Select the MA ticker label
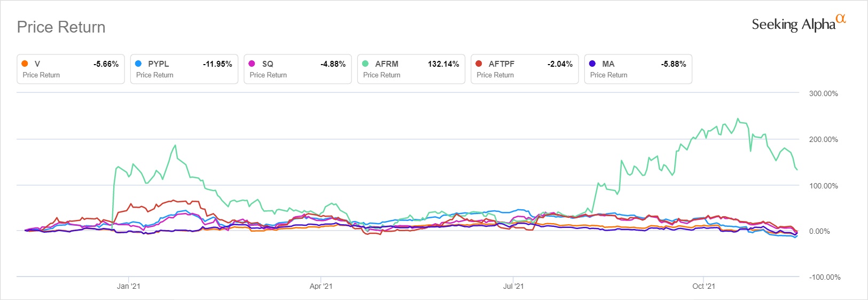Image resolution: width=868 pixels, height=300 pixels. tap(608, 64)
